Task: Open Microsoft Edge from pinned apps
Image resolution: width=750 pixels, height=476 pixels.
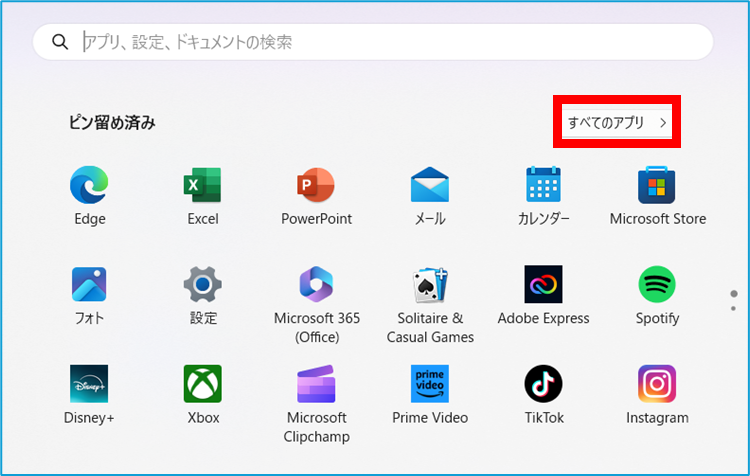Action: coord(89,186)
